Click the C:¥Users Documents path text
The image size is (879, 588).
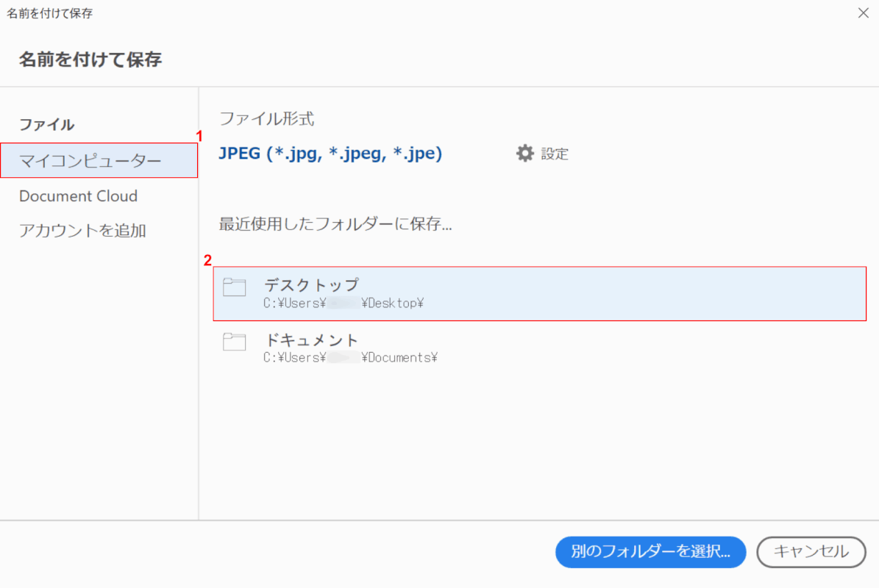(351, 358)
